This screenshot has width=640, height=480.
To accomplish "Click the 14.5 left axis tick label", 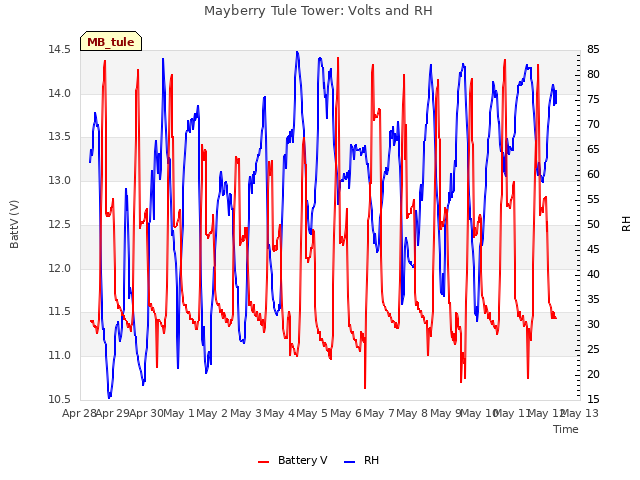I will tap(59, 50).
